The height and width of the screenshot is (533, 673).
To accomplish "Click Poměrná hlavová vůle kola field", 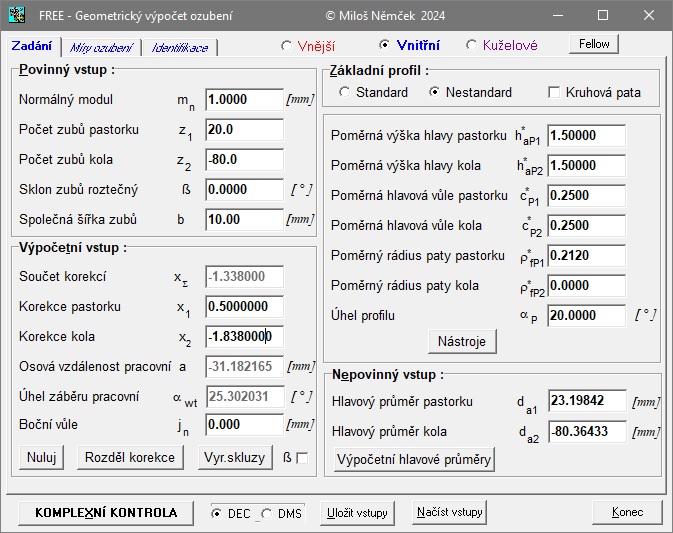I will pos(586,226).
